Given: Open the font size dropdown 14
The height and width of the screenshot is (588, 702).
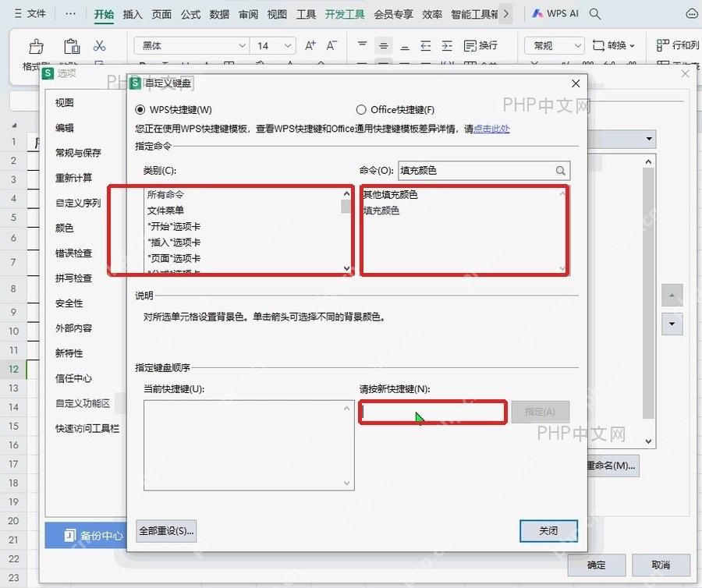Looking at the screenshot, I should (x=287, y=46).
